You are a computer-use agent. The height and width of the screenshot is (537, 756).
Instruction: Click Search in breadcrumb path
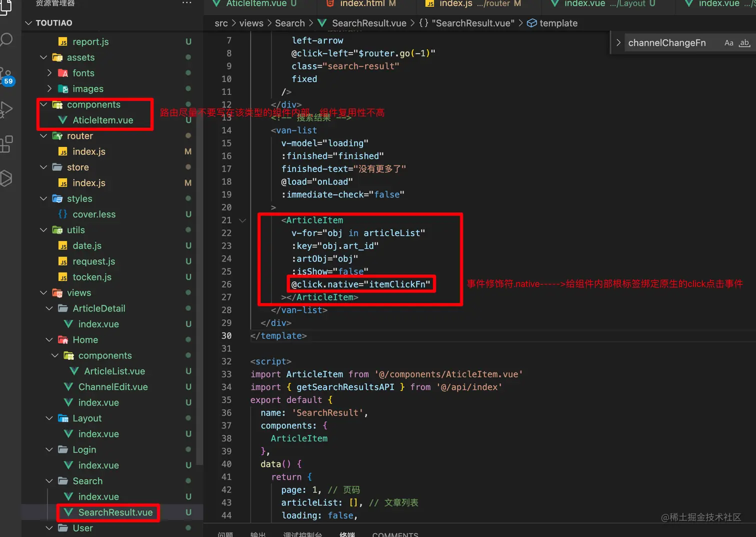(290, 23)
